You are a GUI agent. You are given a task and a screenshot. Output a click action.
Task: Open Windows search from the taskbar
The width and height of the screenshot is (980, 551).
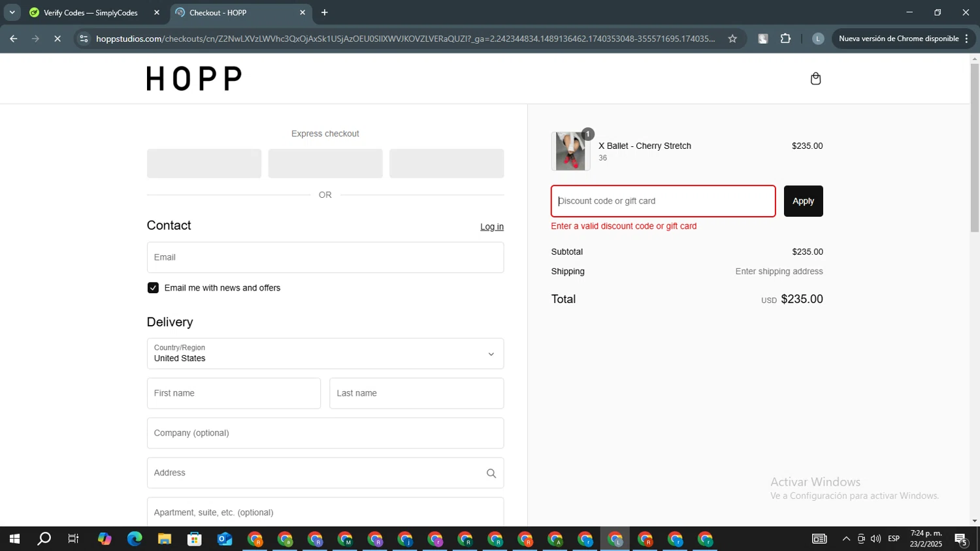click(44, 539)
